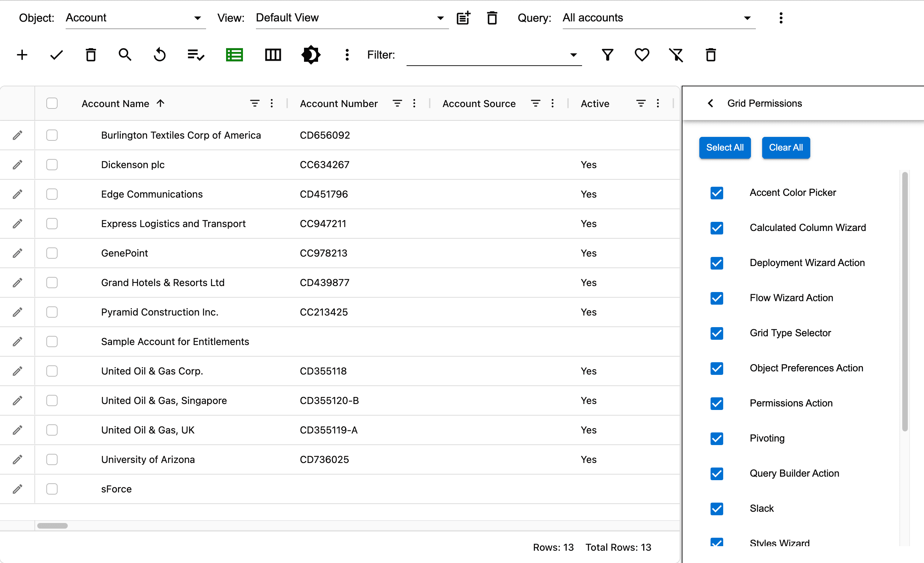Open the search magnifier tool
Viewport: 924px width, 563px height.
click(125, 55)
